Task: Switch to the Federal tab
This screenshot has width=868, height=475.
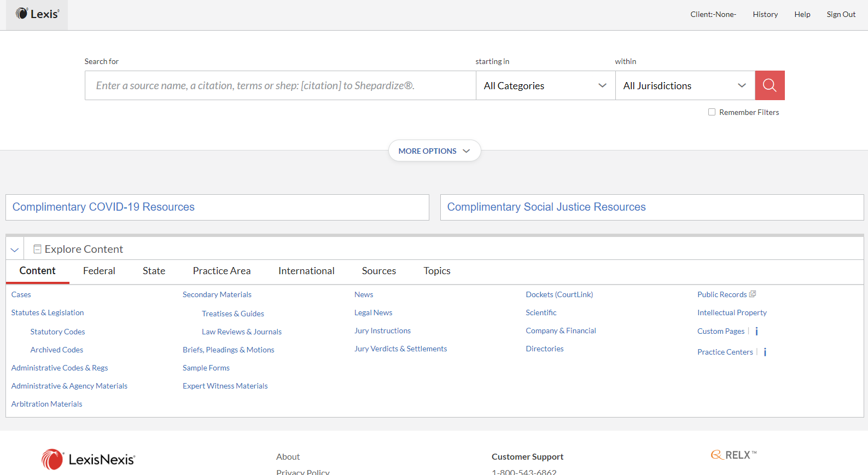Action: tap(99, 271)
